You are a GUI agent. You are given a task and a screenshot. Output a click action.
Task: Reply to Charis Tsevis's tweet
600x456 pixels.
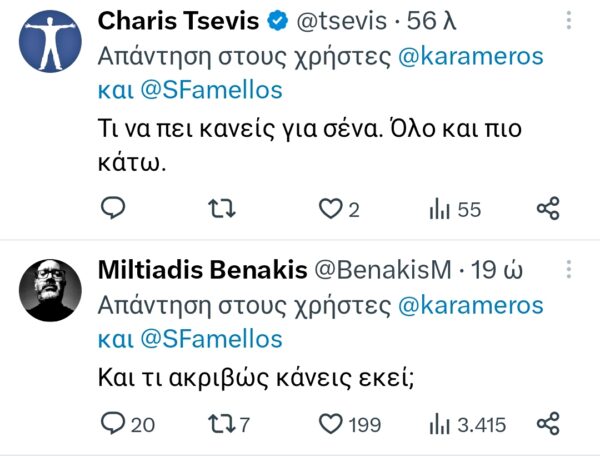coord(114,207)
